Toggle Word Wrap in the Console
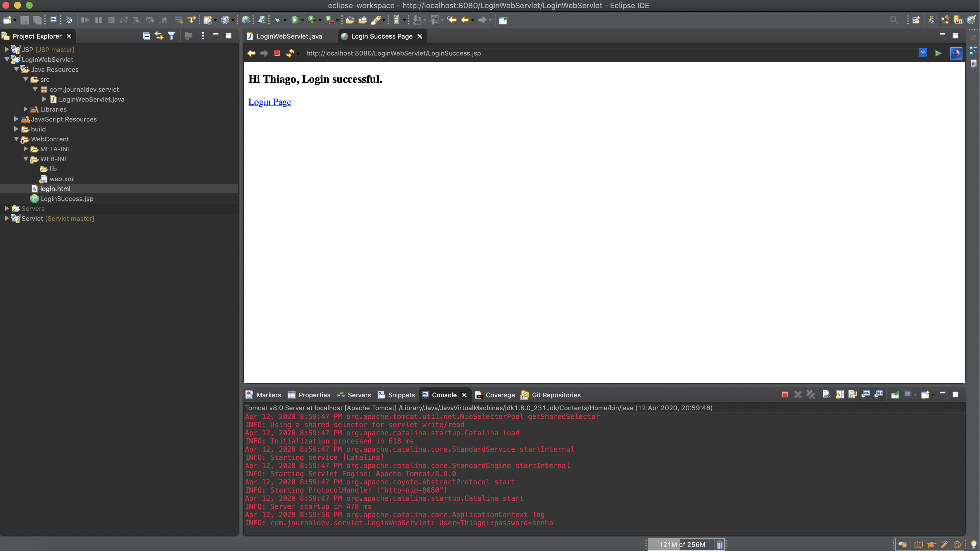The width and height of the screenshot is (980, 551). click(853, 395)
